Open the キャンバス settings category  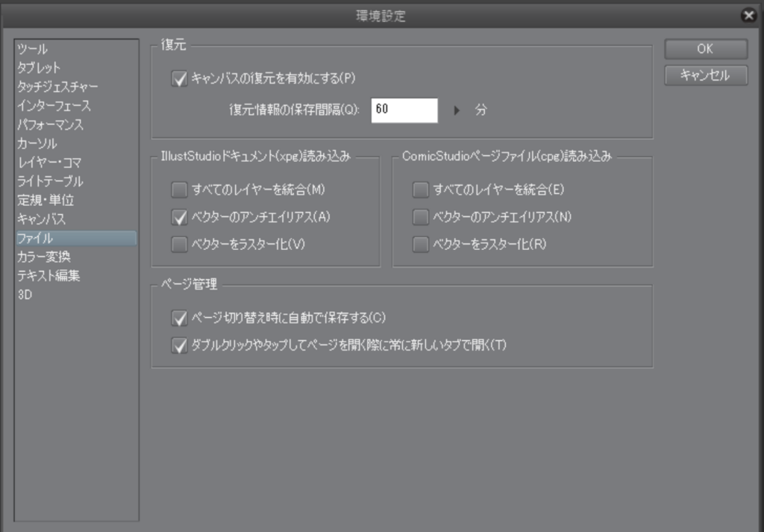(x=76, y=219)
